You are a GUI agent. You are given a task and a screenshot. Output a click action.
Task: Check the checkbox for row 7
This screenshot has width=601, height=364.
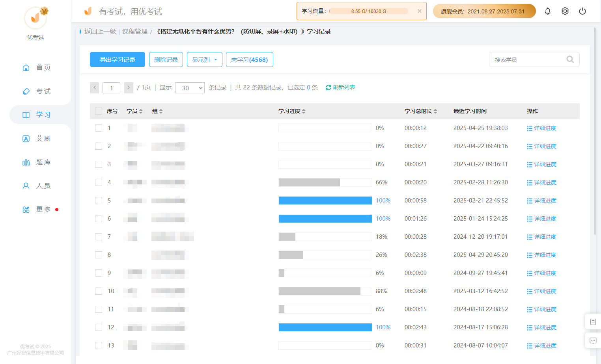99,237
